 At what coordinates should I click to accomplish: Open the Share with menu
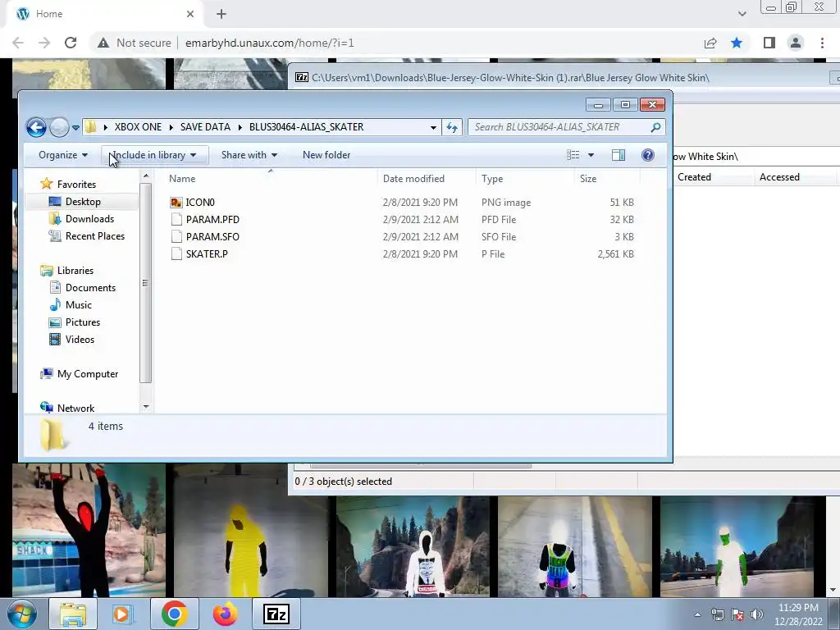pos(249,155)
